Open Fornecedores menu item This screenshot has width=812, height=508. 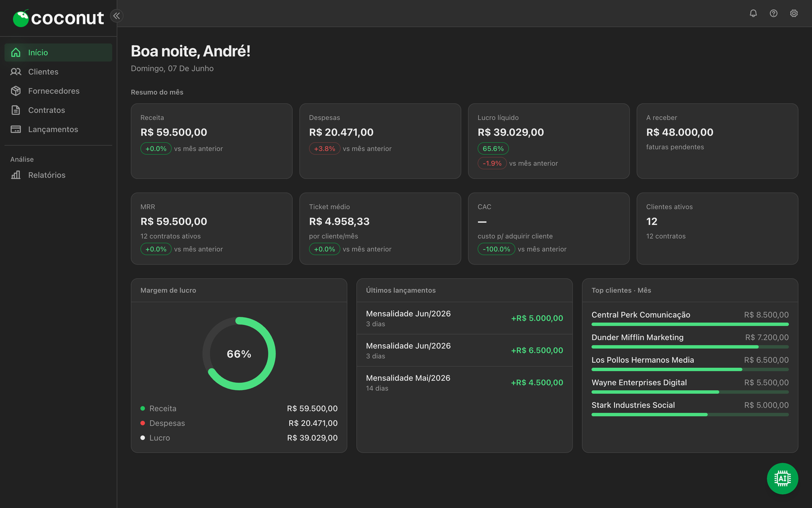click(58, 91)
